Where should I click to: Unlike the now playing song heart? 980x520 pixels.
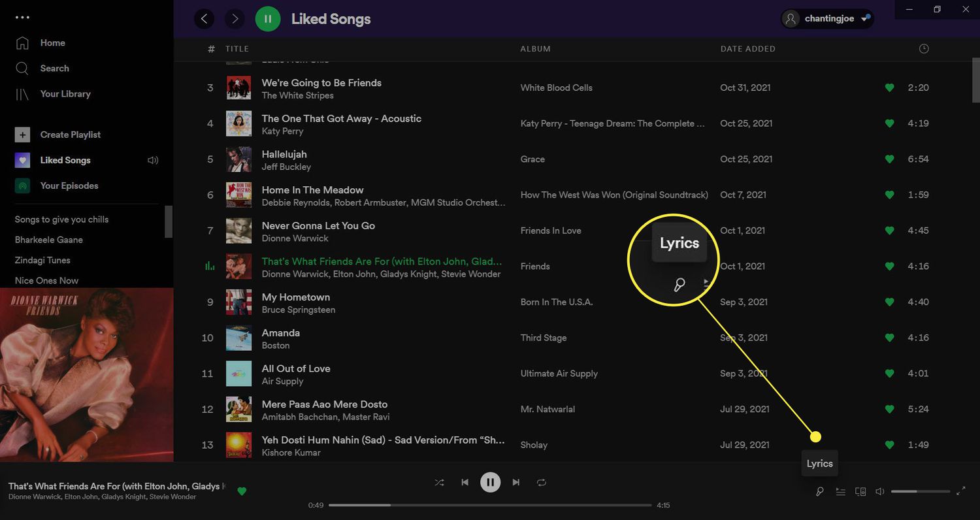pos(242,491)
